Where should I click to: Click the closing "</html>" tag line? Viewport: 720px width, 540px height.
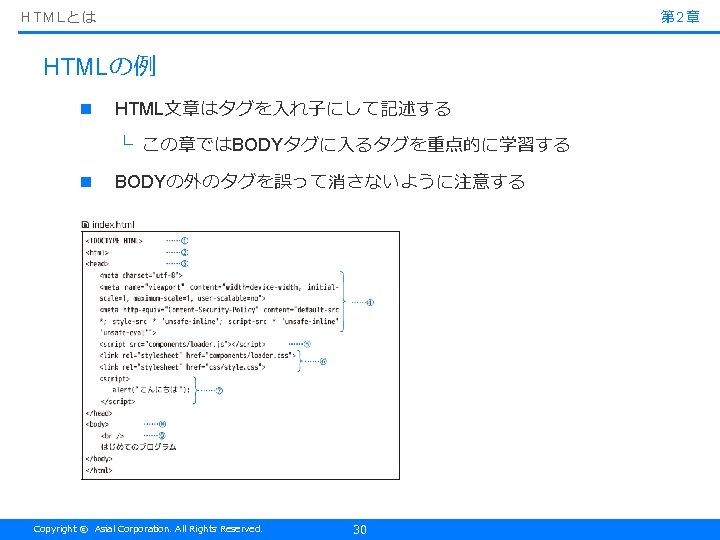[x=99, y=470]
